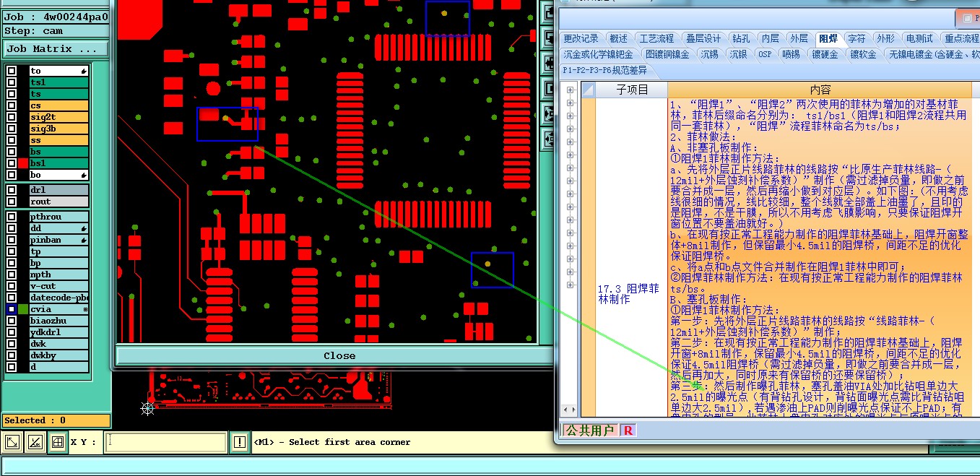Select the pthrou layer name
Image resolution: width=980 pixels, height=476 pixels.
click(58, 217)
